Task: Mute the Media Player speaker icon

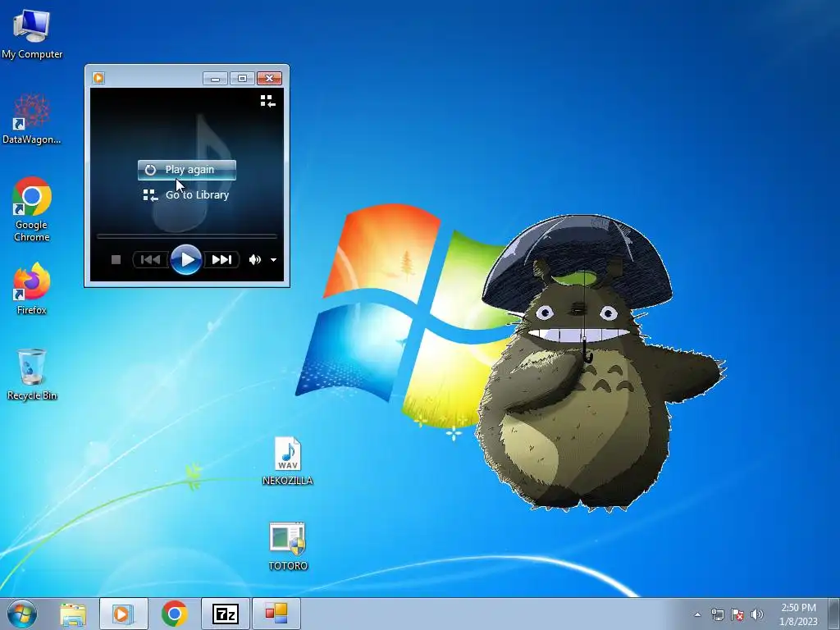Action: [x=255, y=260]
